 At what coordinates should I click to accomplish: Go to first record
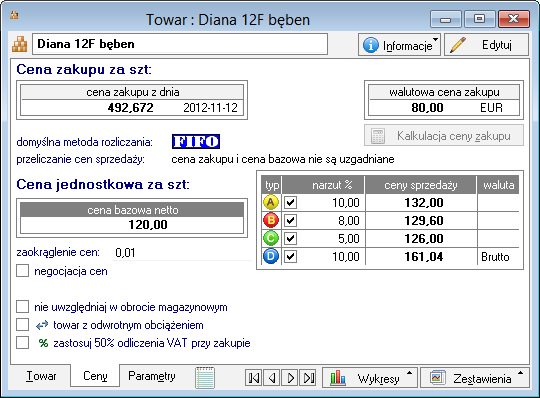(x=253, y=378)
